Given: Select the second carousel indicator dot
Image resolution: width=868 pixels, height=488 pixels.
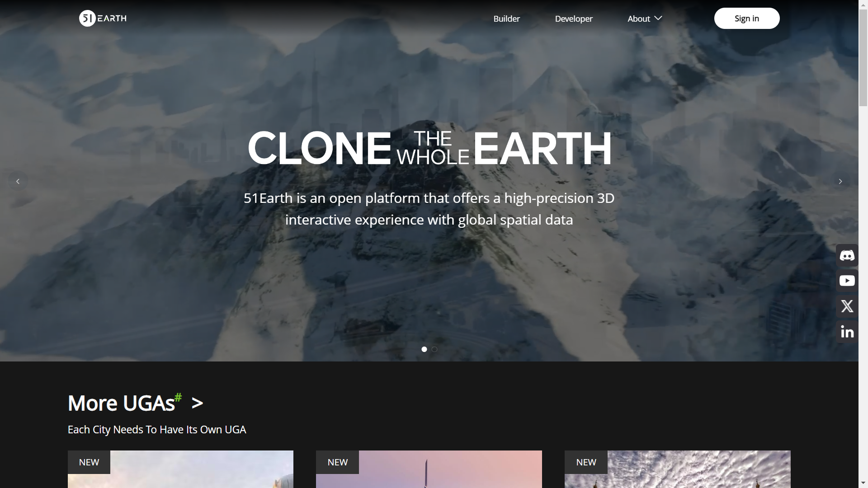Looking at the screenshot, I should coord(434,349).
